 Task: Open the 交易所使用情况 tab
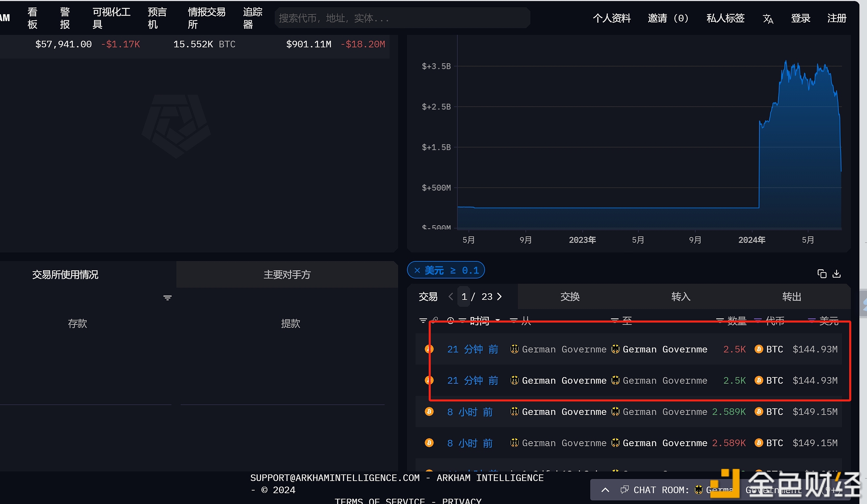[x=65, y=275]
